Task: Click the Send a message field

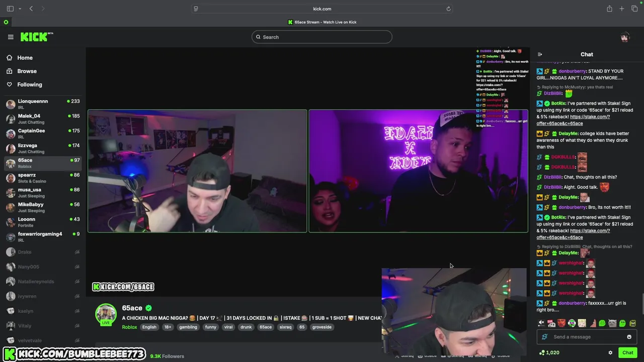Action: coord(587,337)
